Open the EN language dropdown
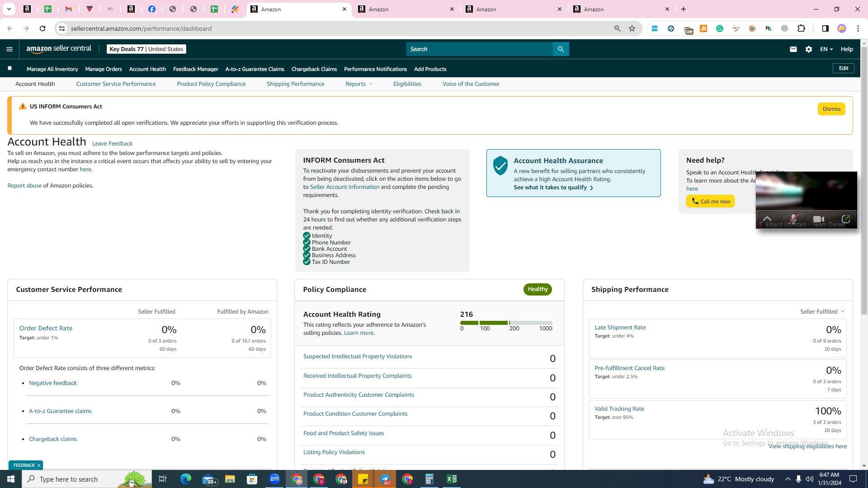Viewport: 868px width, 488px height. (x=826, y=49)
